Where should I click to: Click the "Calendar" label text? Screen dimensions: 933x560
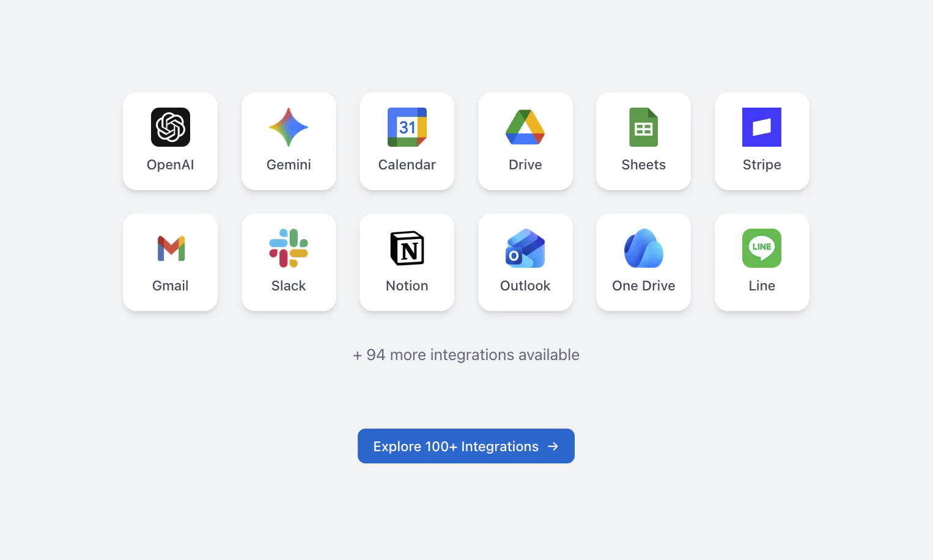pos(407,165)
